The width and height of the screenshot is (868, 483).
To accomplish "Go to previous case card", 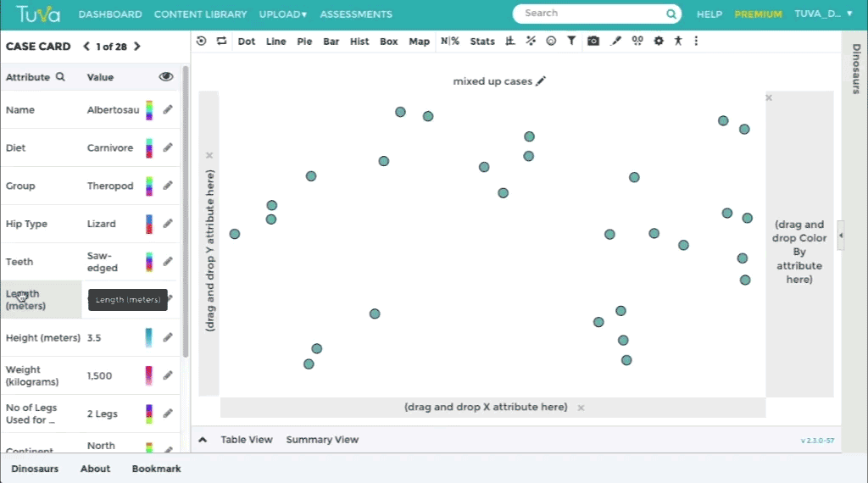I will [x=86, y=47].
